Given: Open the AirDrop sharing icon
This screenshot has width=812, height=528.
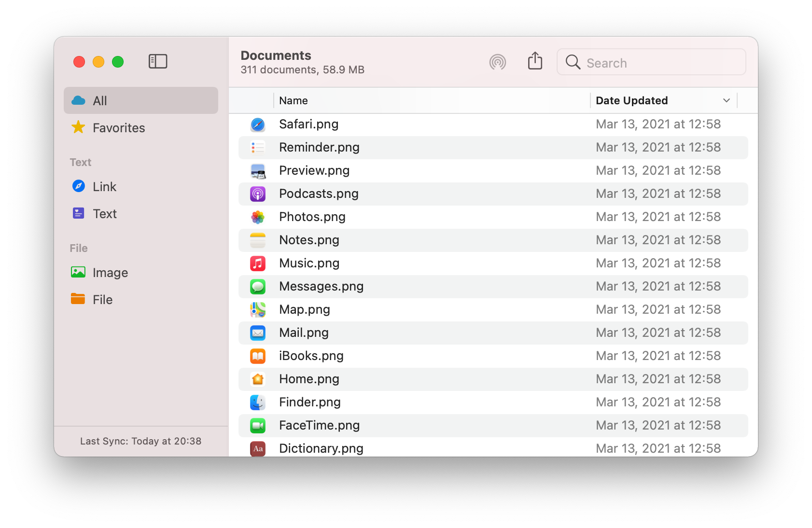Looking at the screenshot, I should (498, 62).
